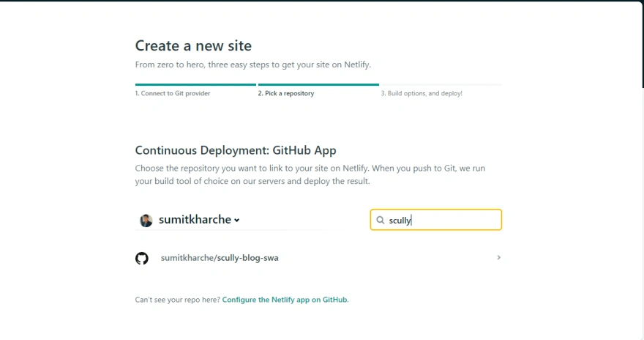Click the GitHub logo beside scully-blog-swa
Image resolution: width=644 pixels, height=340 pixels.
[x=142, y=258]
